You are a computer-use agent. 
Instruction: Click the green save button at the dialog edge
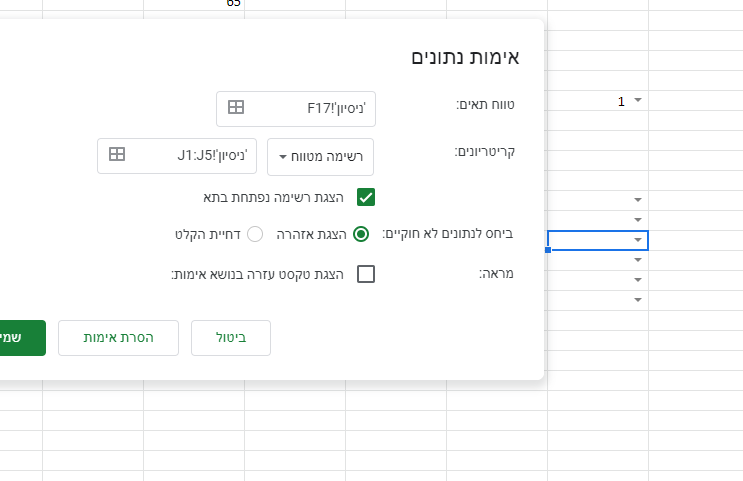tap(22, 338)
